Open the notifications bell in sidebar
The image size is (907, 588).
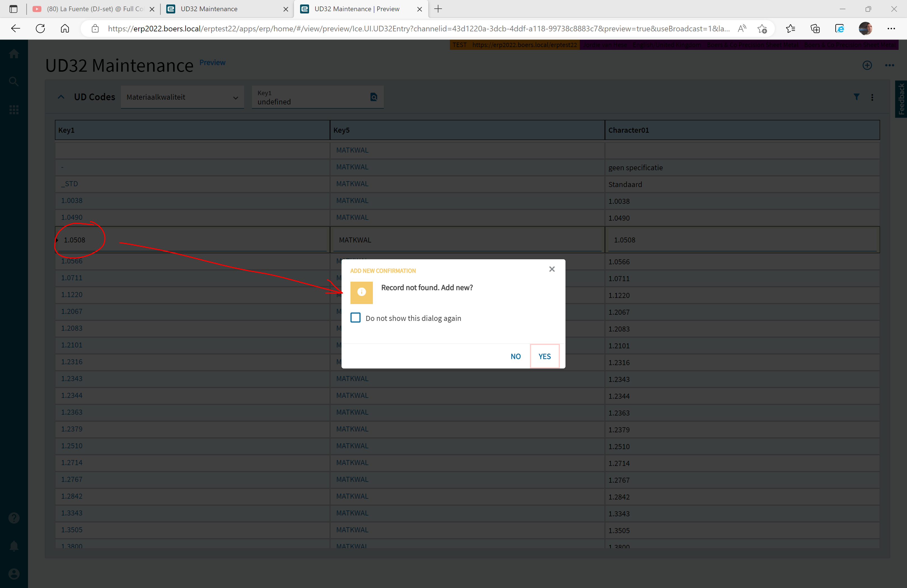pos(14,546)
